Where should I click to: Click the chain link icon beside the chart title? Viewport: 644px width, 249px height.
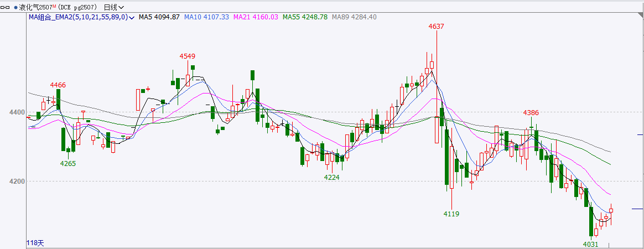coord(6,7)
